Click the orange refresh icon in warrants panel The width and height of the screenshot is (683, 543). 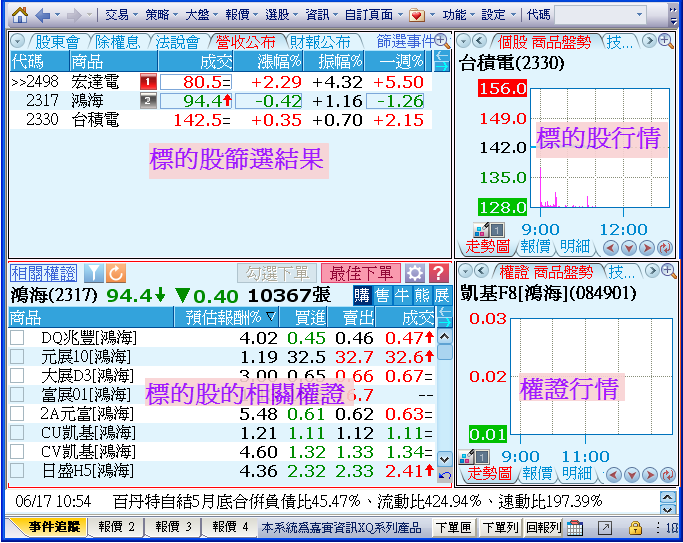click(x=116, y=273)
